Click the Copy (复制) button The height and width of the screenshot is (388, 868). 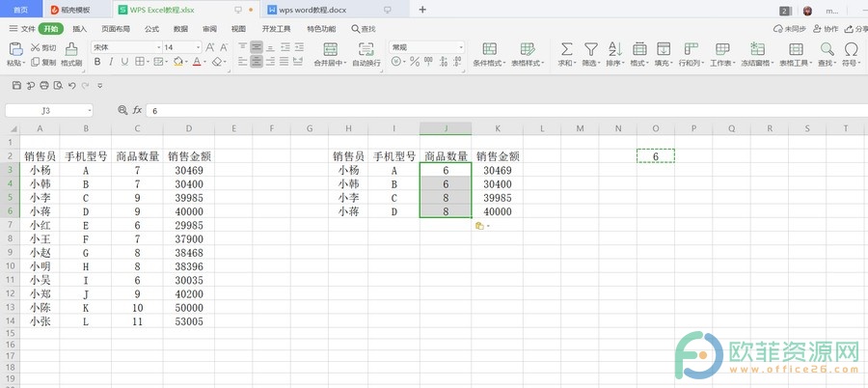[x=42, y=63]
